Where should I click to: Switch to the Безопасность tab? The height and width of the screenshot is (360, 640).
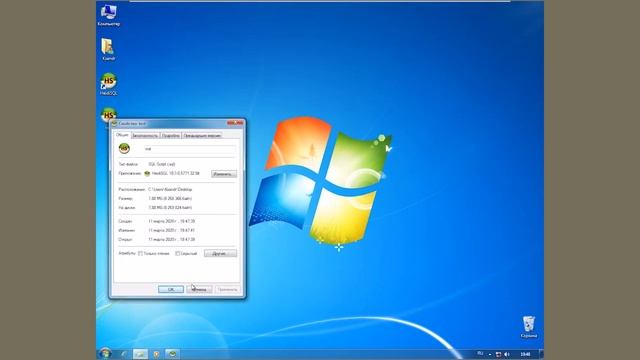145,136
